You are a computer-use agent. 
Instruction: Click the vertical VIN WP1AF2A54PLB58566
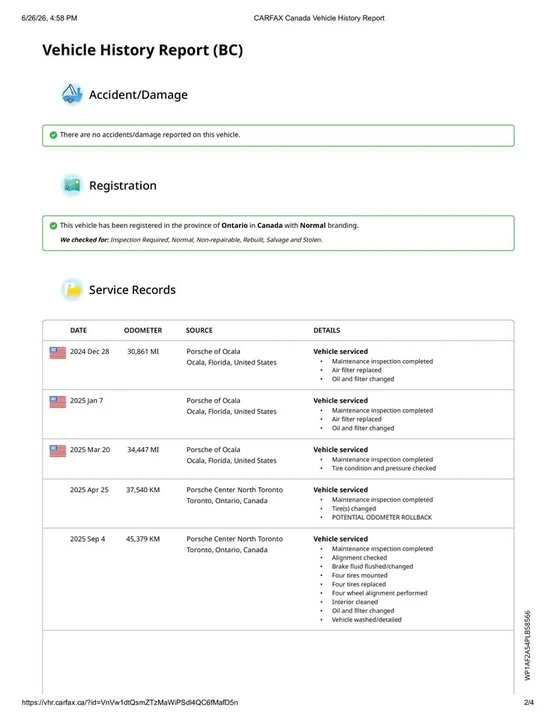tap(528, 645)
